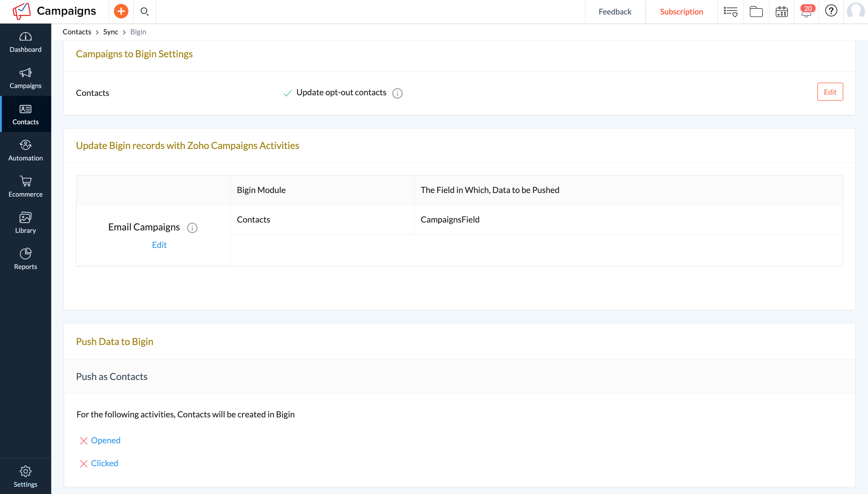The image size is (868, 494).
Task: Click Edit under Email Campaigns
Action: [159, 245]
